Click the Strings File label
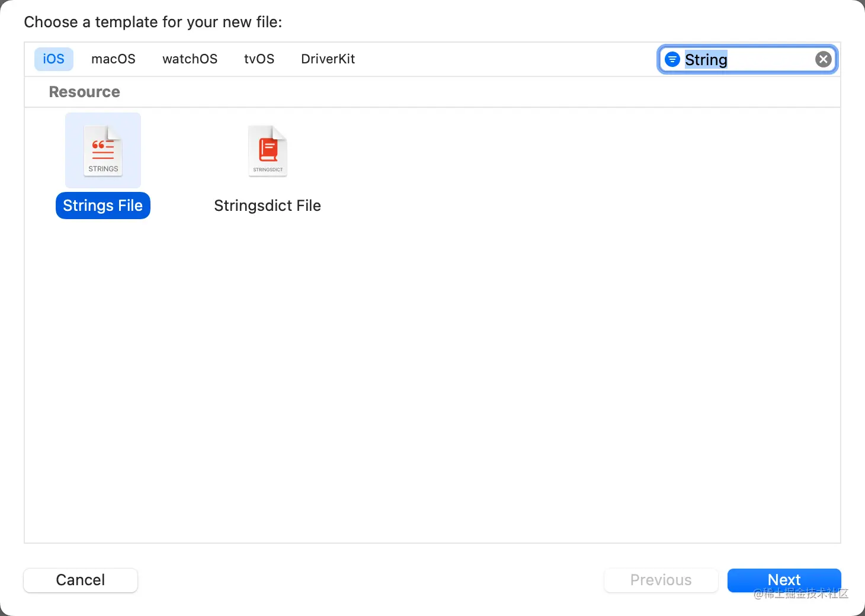This screenshot has height=616, width=865. tap(103, 206)
